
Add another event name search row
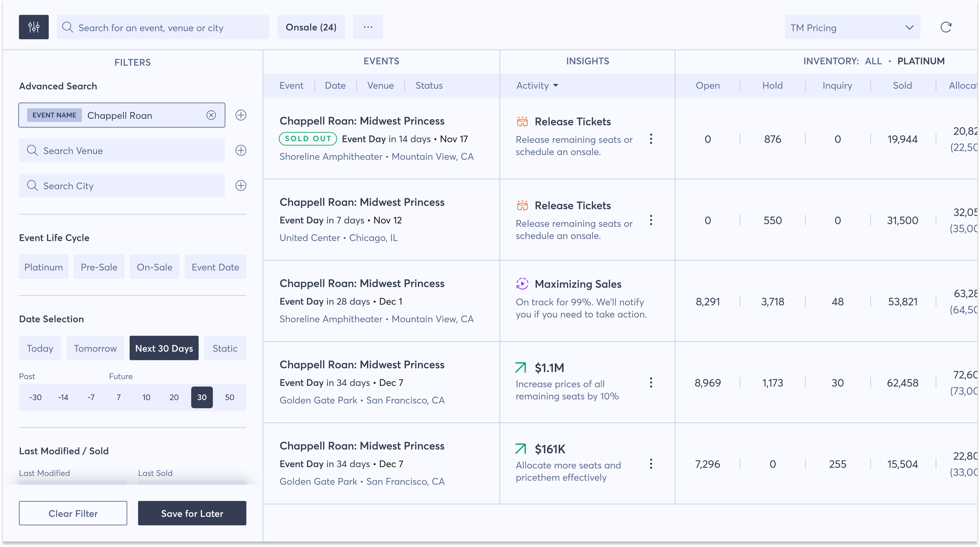[x=241, y=115]
